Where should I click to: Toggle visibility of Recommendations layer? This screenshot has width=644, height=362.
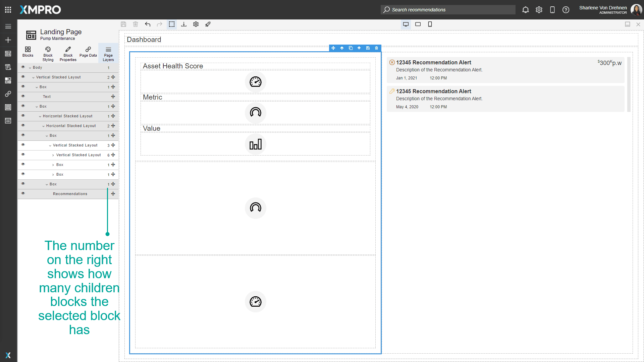[23, 193]
